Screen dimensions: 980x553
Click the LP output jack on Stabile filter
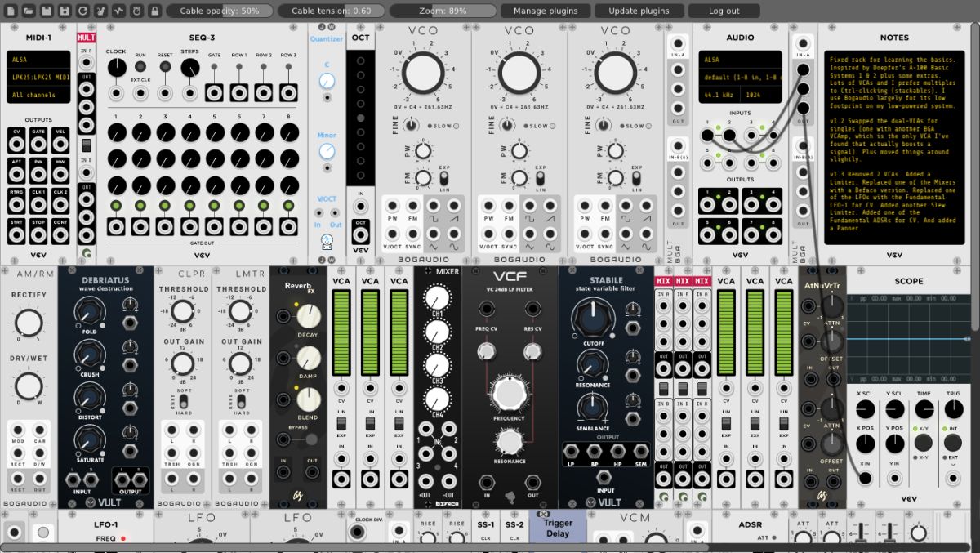pos(572,452)
